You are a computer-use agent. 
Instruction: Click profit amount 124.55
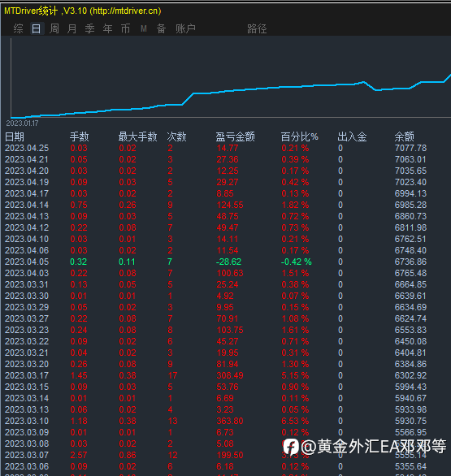coord(230,205)
